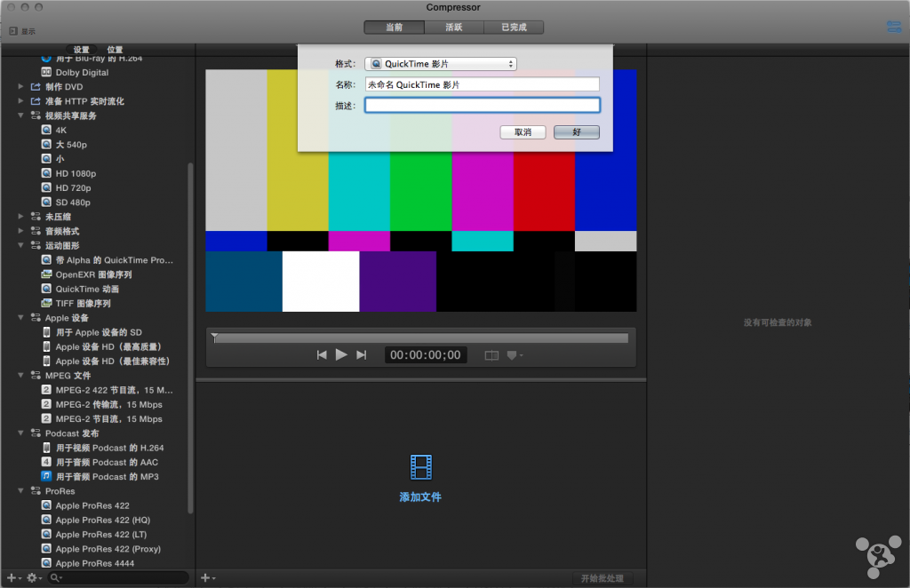
Task: Click the 描述 text field in the dialog
Action: point(482,105)
